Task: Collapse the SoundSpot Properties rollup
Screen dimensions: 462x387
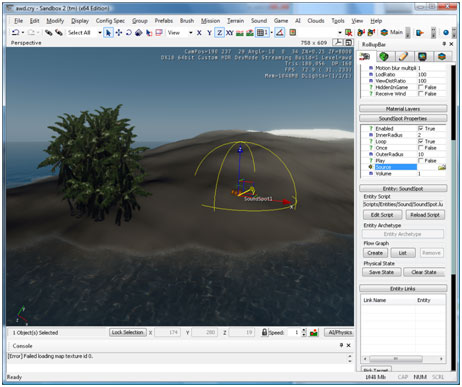Action: click(403, 118)
